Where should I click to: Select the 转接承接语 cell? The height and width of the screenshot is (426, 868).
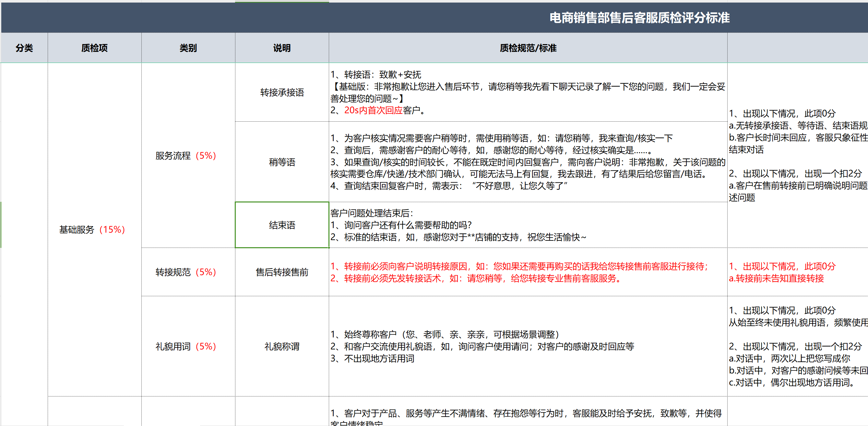point(282,92)
